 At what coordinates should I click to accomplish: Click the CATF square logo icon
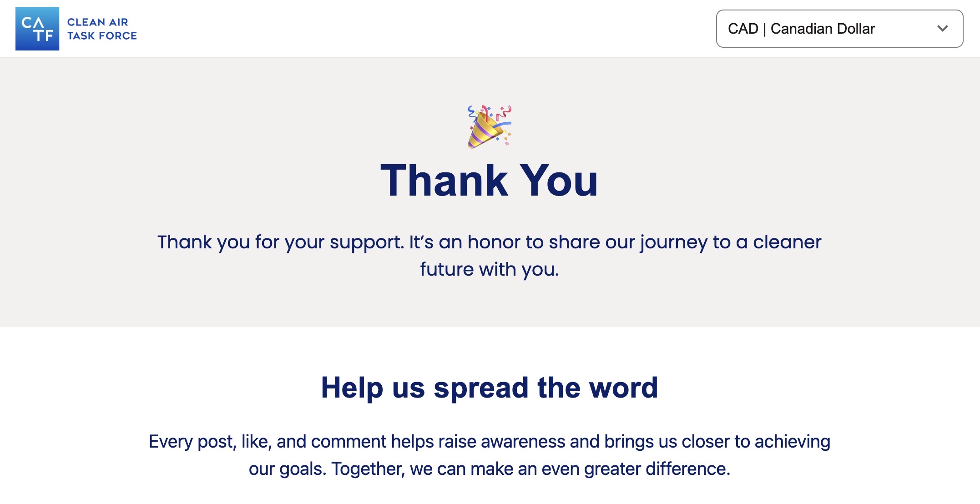click(37, 29)
